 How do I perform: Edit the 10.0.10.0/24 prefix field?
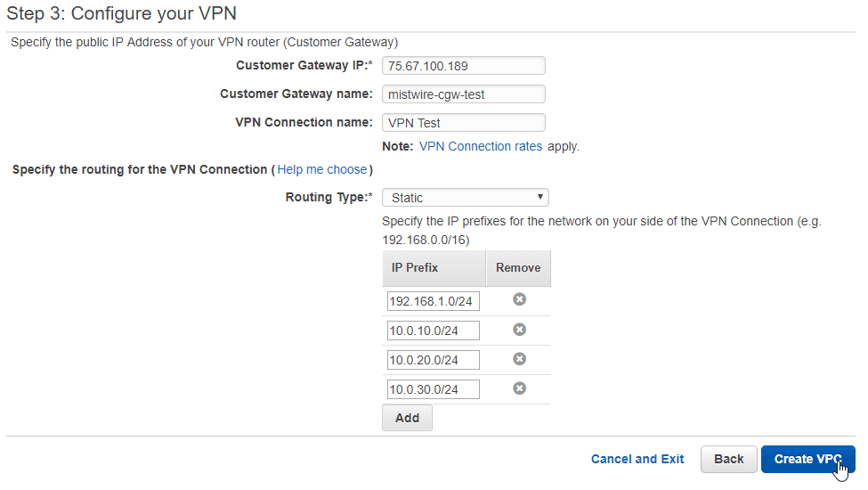[x=434, y=331]
